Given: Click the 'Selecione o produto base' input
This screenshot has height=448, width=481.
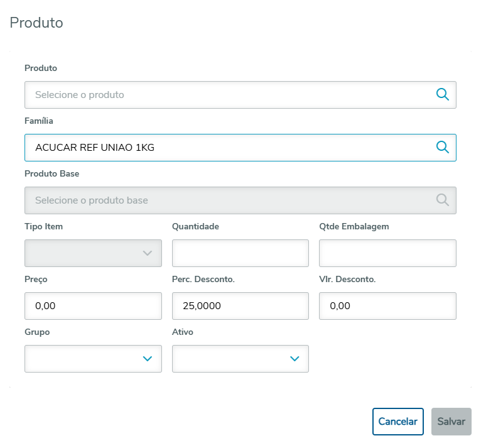Looking at the screenshot, I should [x=226, y=200].
